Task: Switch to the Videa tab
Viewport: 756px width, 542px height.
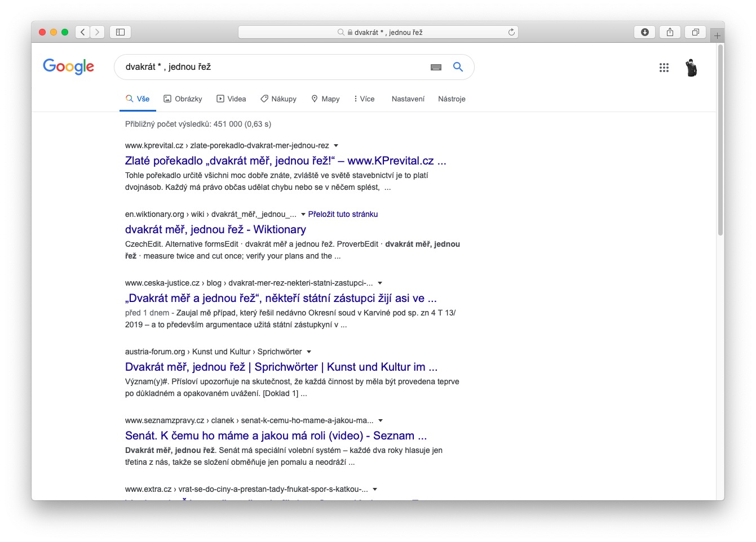Action: pyautogui.click(x=231, y=99)
